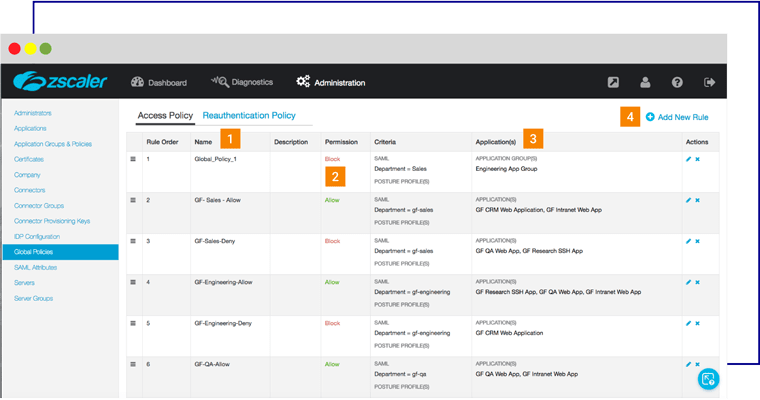Image resolution: width=760 pixels, height=400 pixels.
Task: Open the external link icon in header
Action: pyautogui.click(x=613, y=82)
